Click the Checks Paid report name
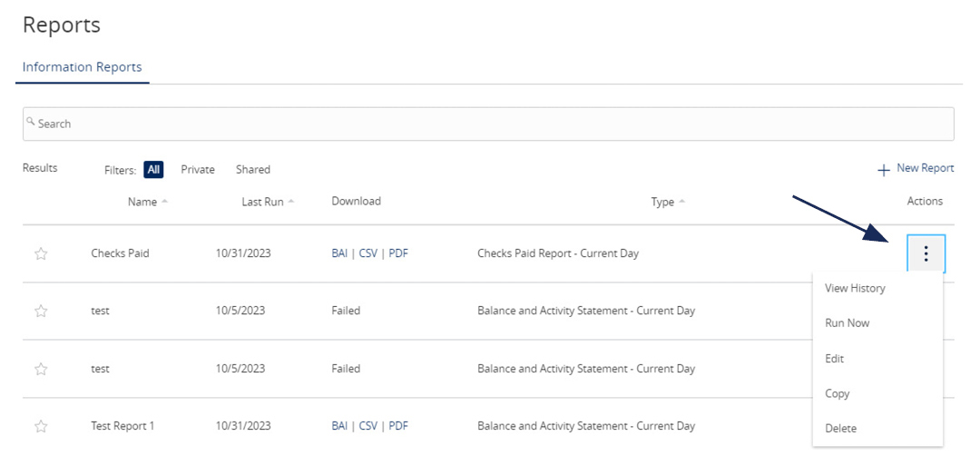The height and width of the screenshot is (466, 980). tap(120, 253)
